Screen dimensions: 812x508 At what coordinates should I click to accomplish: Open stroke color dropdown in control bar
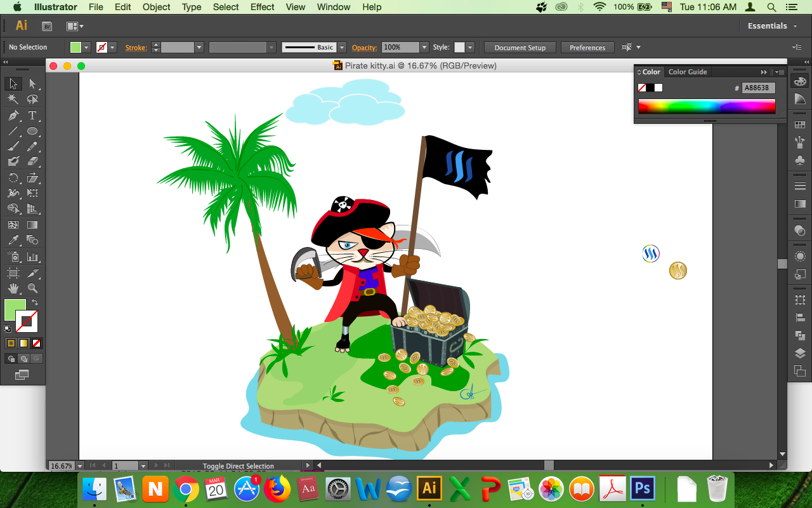(112, 48)
